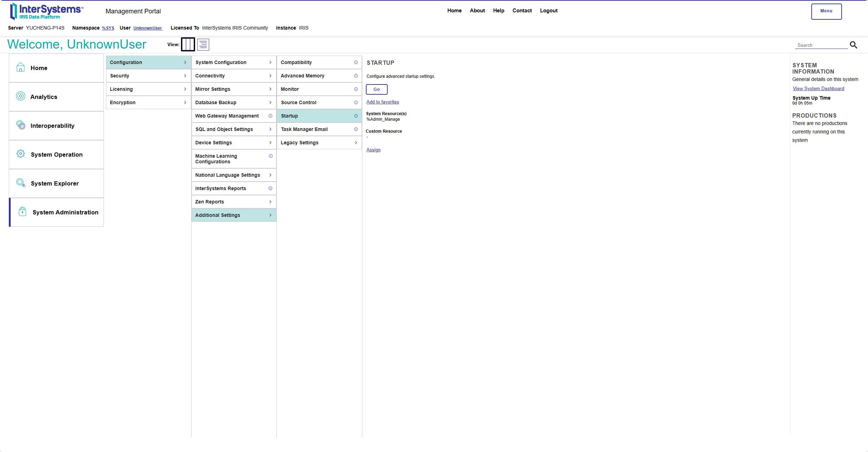
Task: Click the InterSystems IRIS logo
Action: pos(46,11)
